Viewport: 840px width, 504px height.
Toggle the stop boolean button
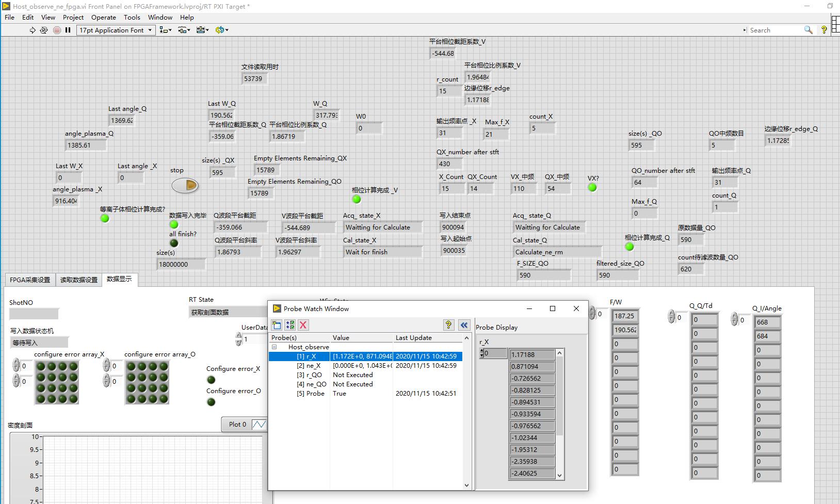pos(185,185)
